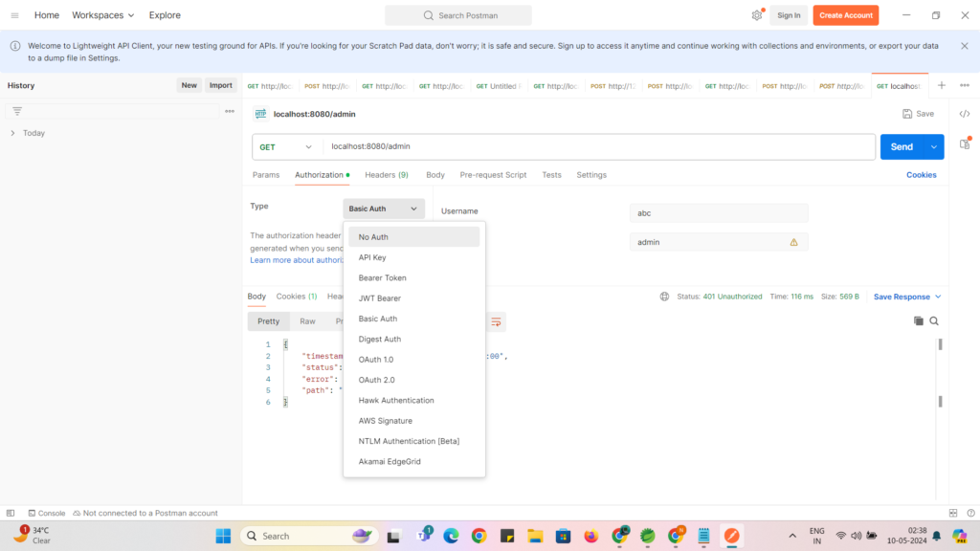
Task: Pick Hawk Authentication option
Action: pos(413,401)
